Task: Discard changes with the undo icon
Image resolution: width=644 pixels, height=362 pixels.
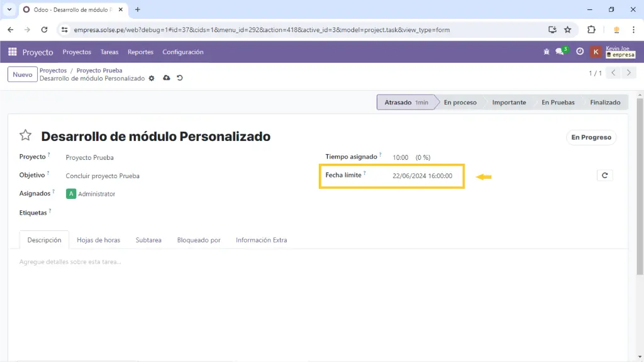Action: click(x=180, y=78)
